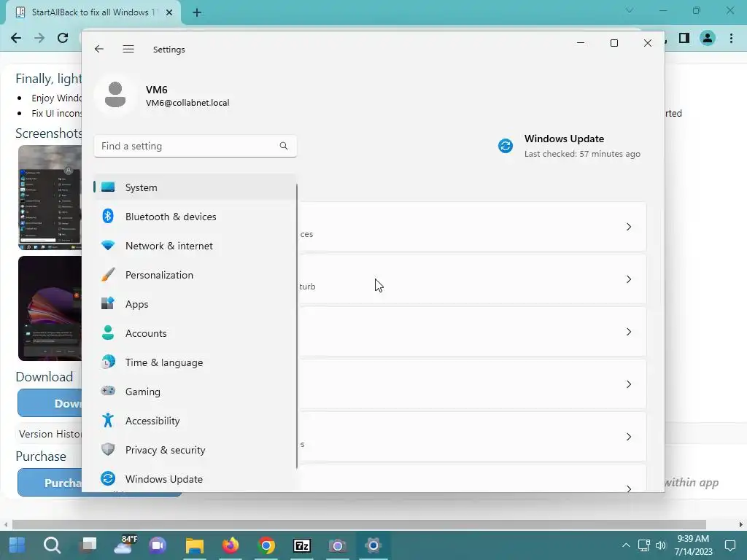The image size is (747, 560).
Task: Click the browser profile avatar icon
Action: pyautogui.click(x=708, y=38)
